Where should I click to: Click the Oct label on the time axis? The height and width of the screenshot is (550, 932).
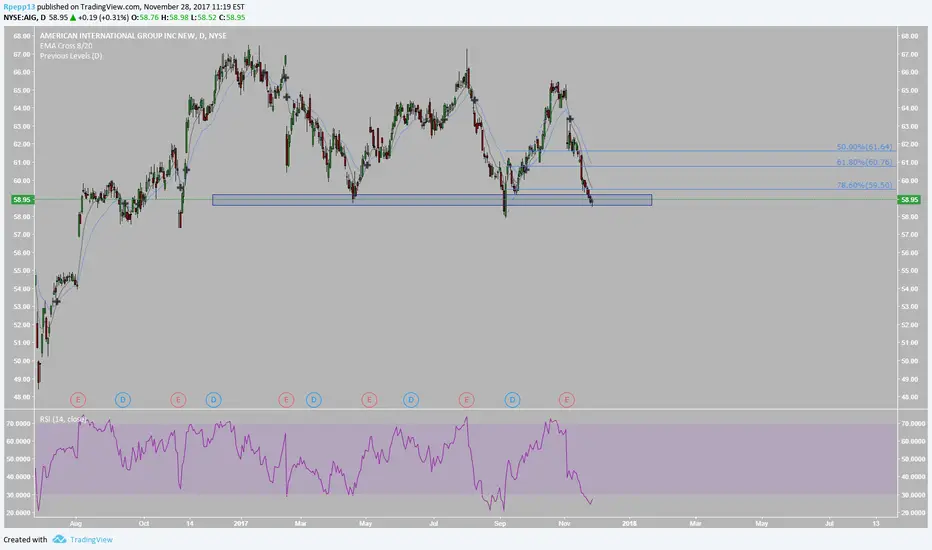pyautogui.click(x=143, y=524)
